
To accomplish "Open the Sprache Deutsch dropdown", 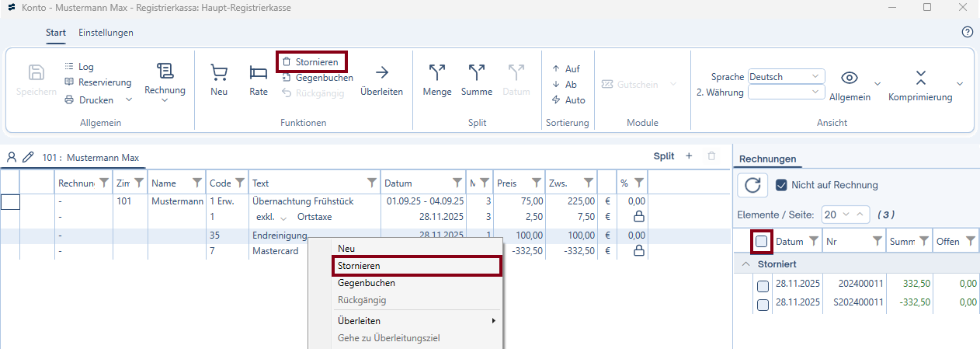I will (x=785, y=76).
